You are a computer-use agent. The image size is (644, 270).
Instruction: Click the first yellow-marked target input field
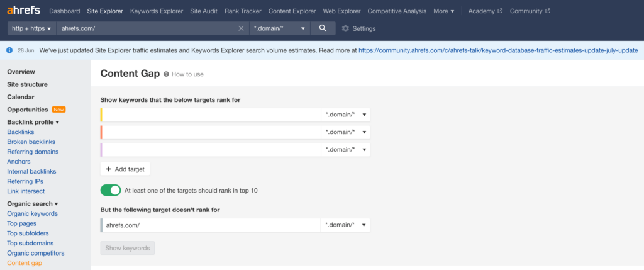[x=211, y=115]
